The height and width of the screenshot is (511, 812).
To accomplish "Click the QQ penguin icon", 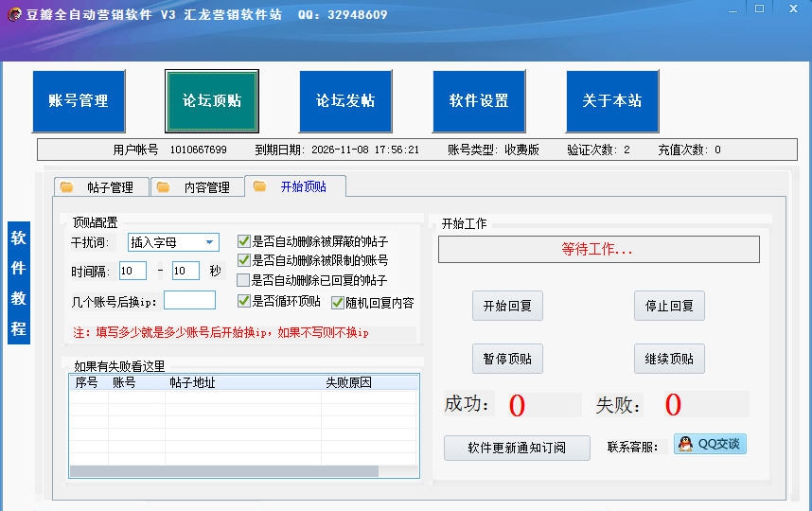I will (x=685, y=444).
